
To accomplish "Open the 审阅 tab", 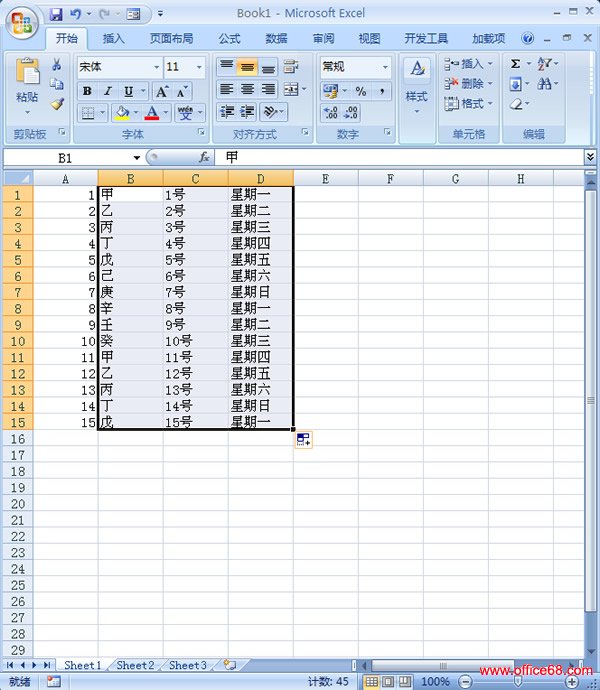I will [x=324, y=39].
